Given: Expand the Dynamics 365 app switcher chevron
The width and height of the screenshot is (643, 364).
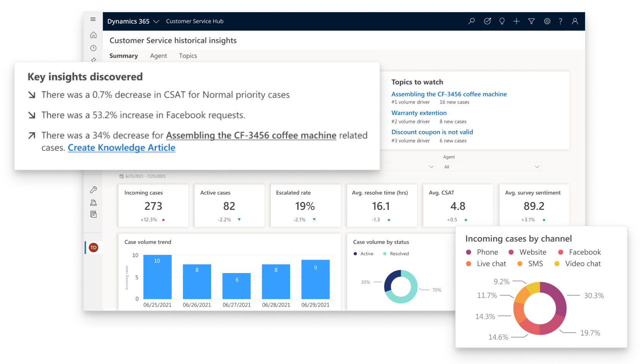Looking at the screenshot, I should [x=156, y=22].
